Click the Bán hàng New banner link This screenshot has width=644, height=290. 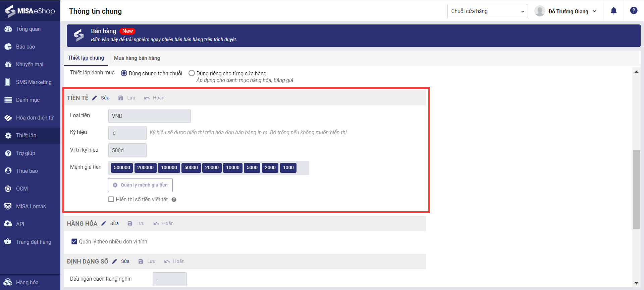(354, 35)
